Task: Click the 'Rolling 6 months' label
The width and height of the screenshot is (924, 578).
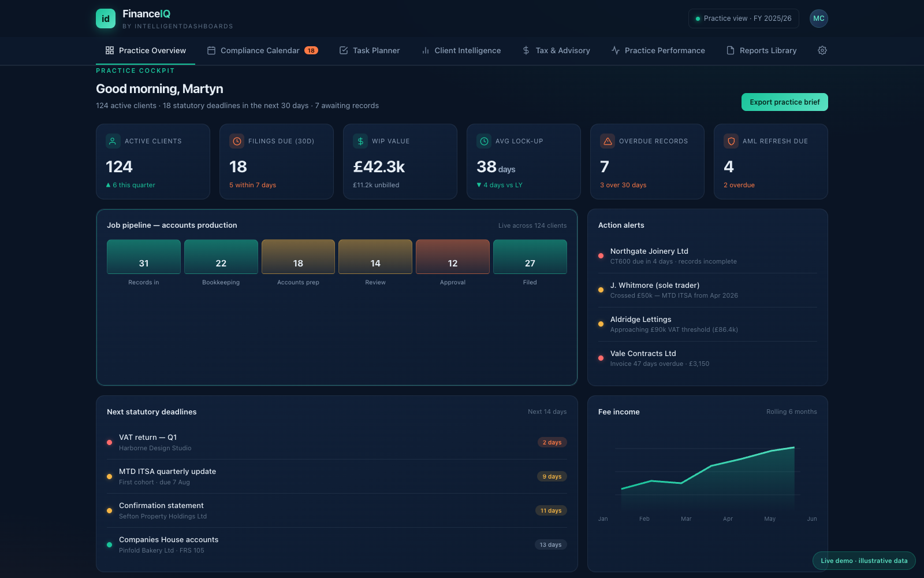Action: (x=792, y=412)
